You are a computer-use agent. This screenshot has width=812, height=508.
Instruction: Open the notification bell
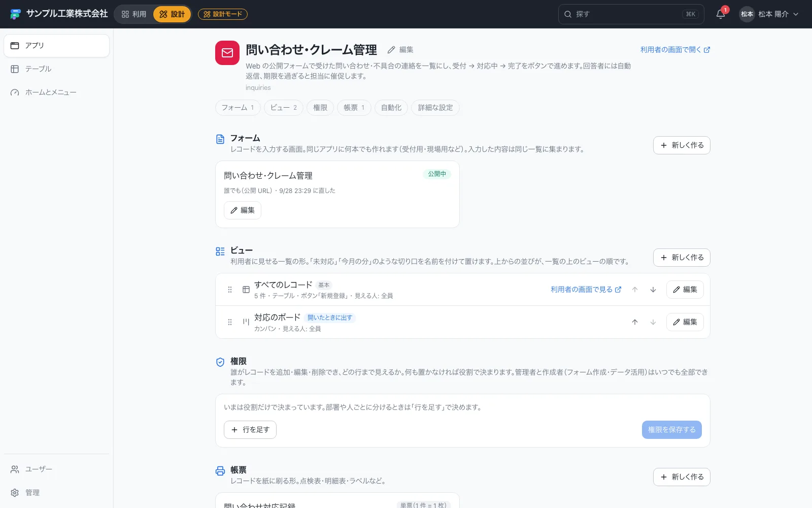[x=721, y=14]
